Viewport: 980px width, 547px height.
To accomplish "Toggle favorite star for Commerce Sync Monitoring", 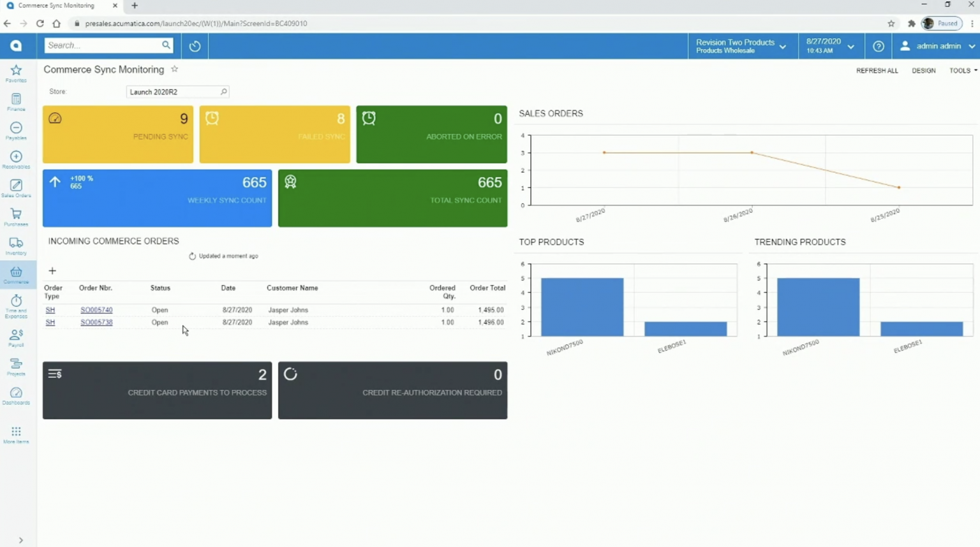I will 174,69.
